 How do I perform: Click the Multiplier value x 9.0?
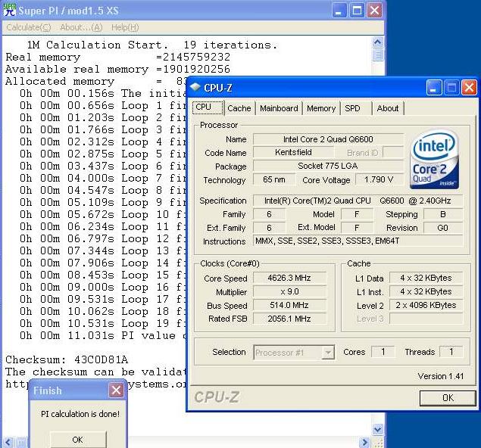[289, 291]
